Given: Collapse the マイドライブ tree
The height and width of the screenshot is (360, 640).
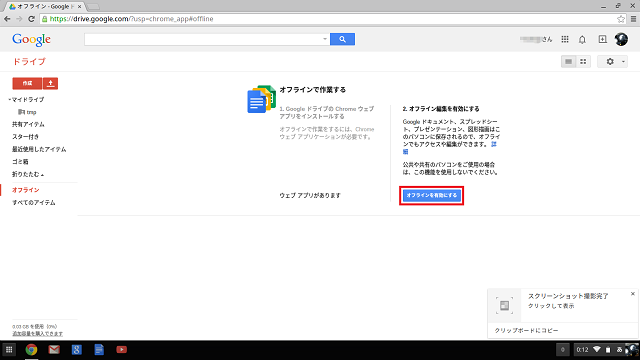Looking at the screenshot, I should point(9,100).
